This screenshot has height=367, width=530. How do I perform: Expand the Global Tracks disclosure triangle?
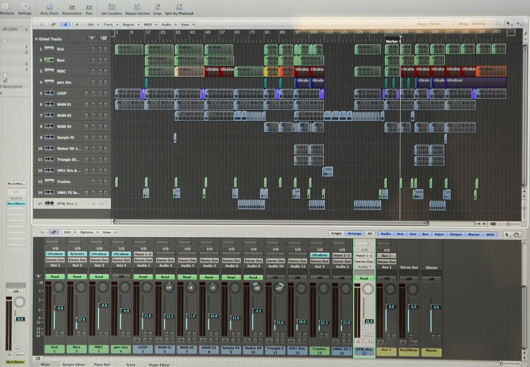pos(36,39)
